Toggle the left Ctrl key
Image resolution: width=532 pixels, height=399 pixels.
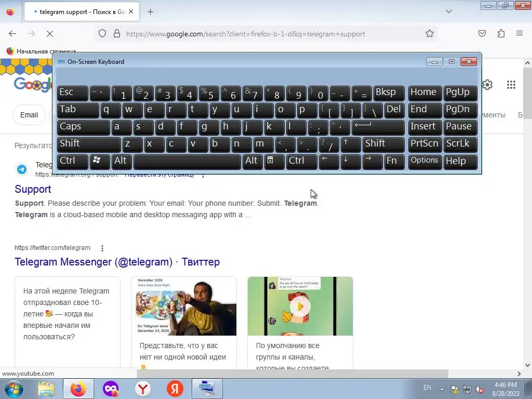point(73,161)
